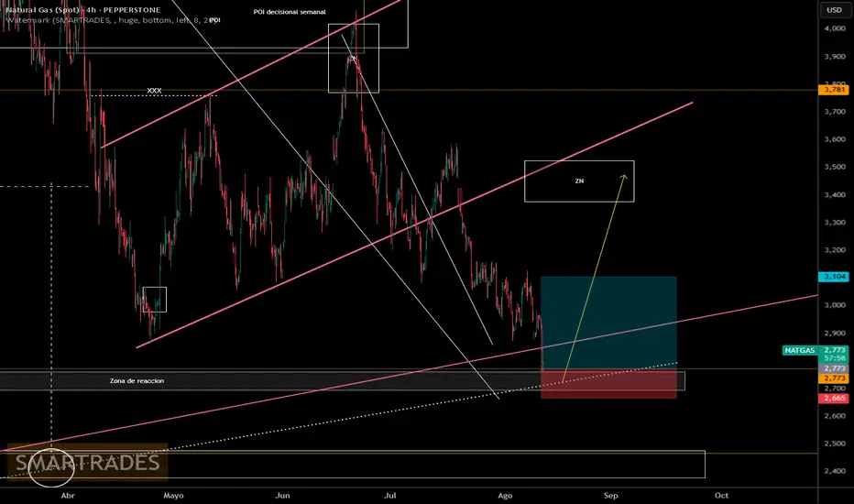Viewport: 854px width, 504px height.
Task: Click the 'Abr' date on time axis
Action: (x=68, y=495)
